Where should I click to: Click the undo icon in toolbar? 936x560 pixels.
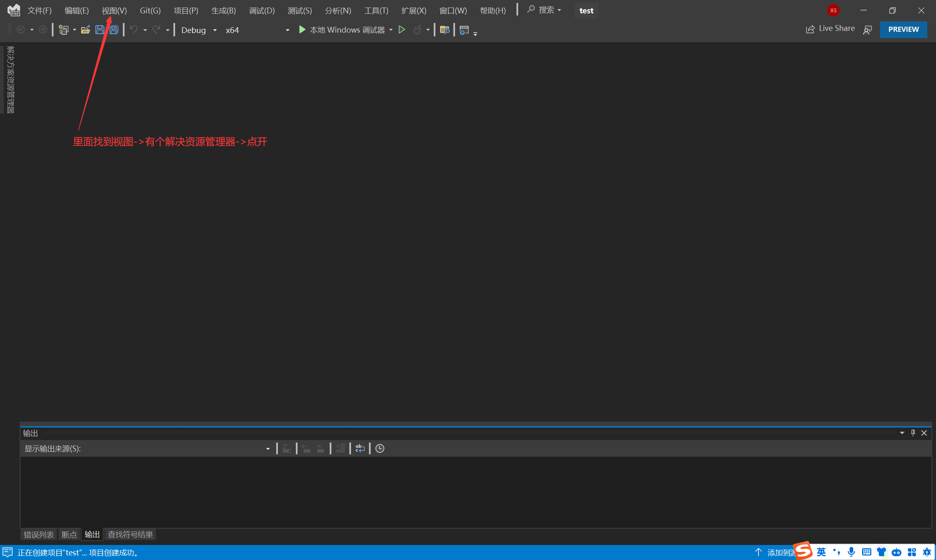click(132, 29)
